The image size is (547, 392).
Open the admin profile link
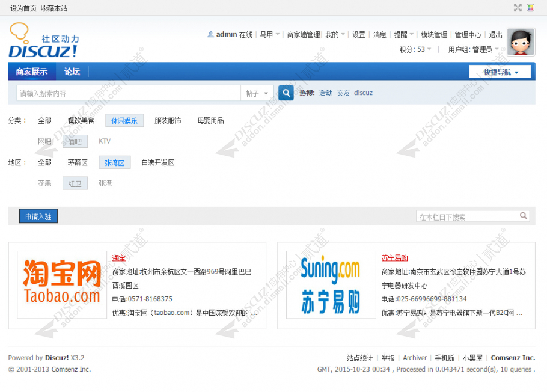(227, 34)
